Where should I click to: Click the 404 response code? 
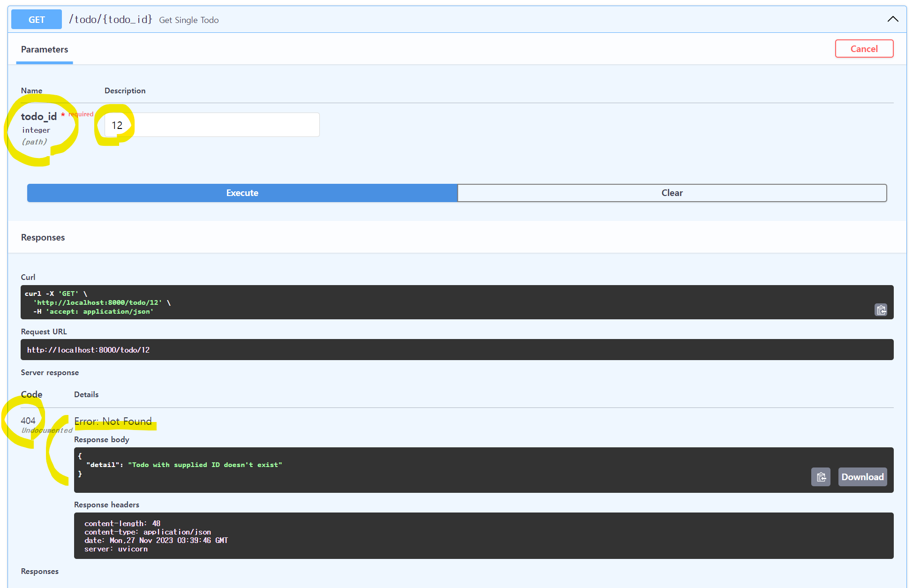pyautogui.click(x=28, y=421)
